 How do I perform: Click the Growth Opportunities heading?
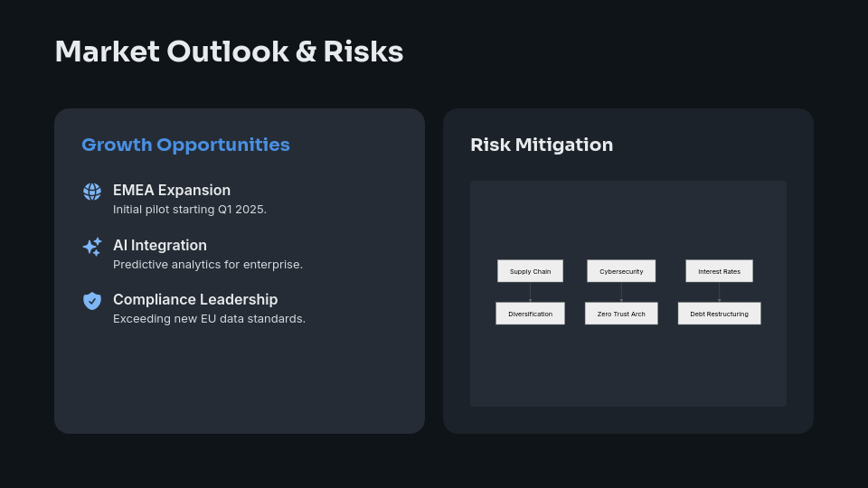[185, 145]
